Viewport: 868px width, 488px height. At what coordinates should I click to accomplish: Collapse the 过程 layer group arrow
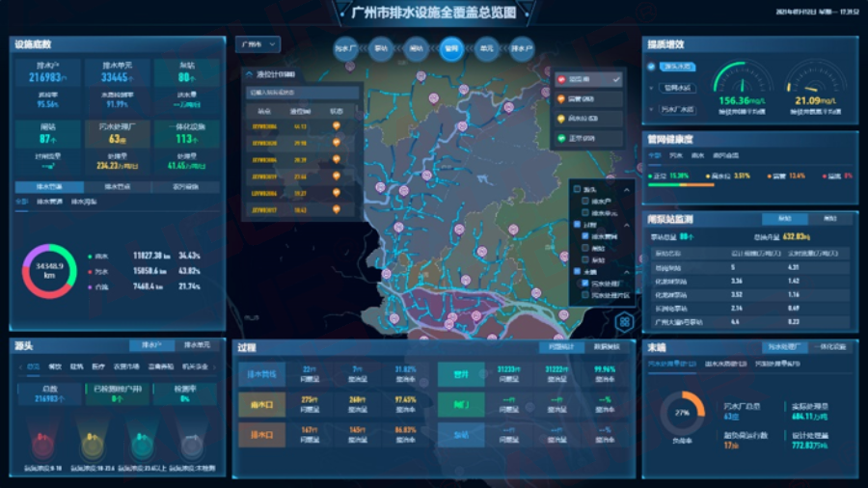point(628,224)
